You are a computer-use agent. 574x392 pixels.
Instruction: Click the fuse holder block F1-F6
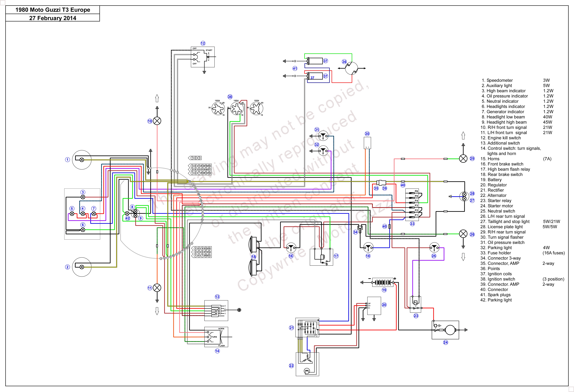[412, 205]
